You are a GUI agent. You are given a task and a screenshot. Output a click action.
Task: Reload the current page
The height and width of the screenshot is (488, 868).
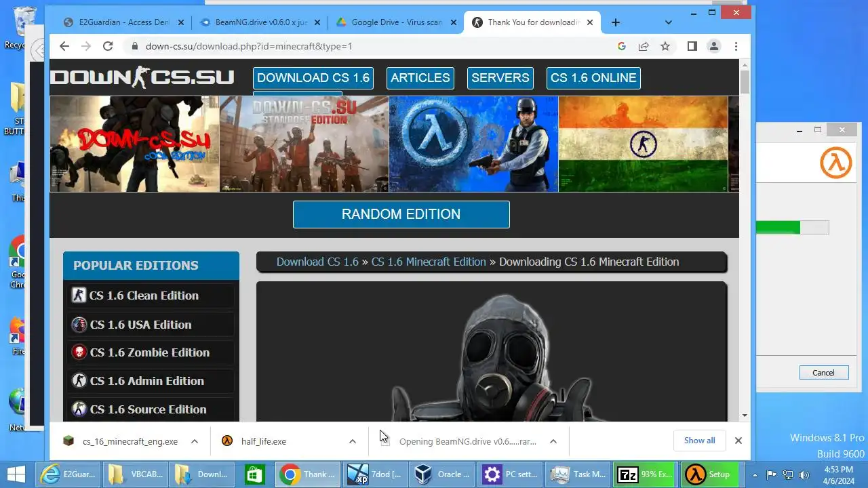(108, 46)
